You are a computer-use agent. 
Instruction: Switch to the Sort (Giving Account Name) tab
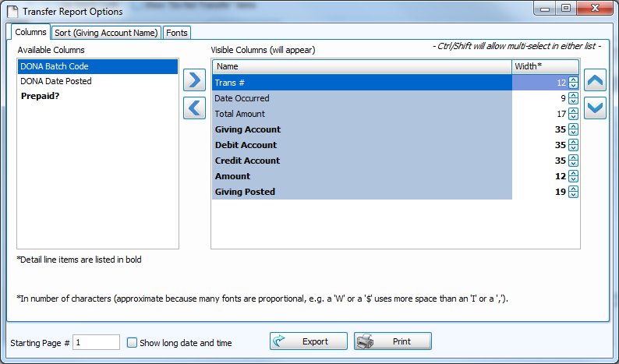(x=106, y=33)
